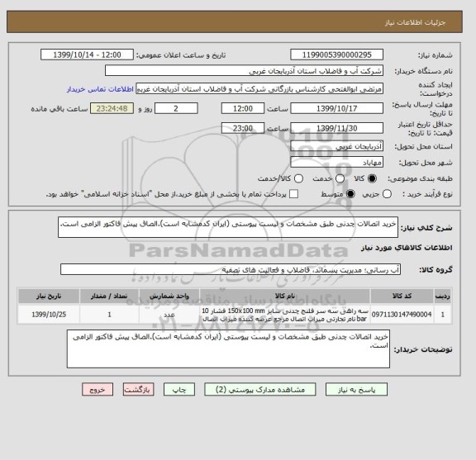Select the کالا radio button
The image size is (476, 460).
coord(372,178)
